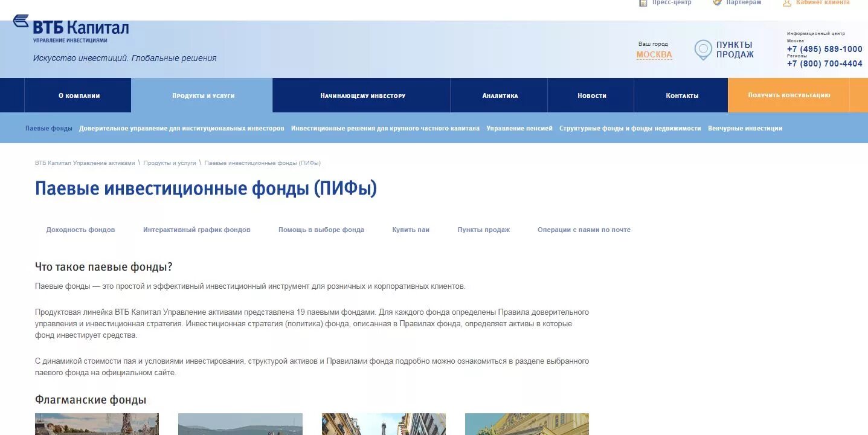
Task: Click the slogan Искусство инвестиций. Глобальные решения
Action: pyautogui.click(x=124, y=58)
